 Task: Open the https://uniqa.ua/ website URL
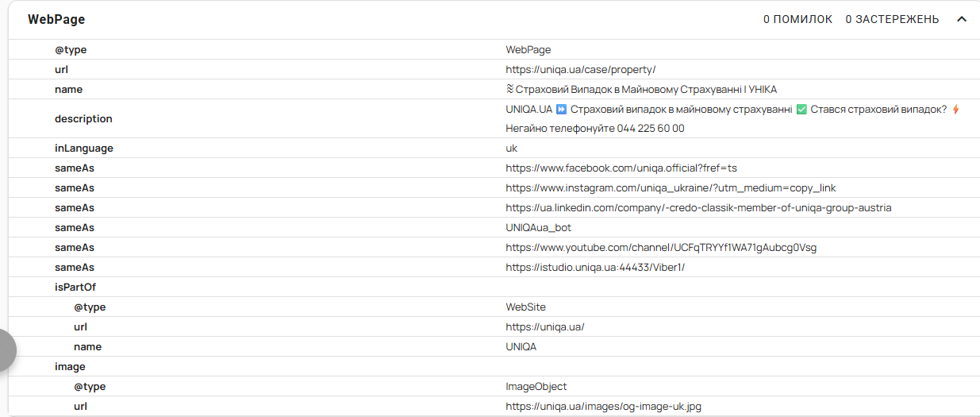coord(544,326)
